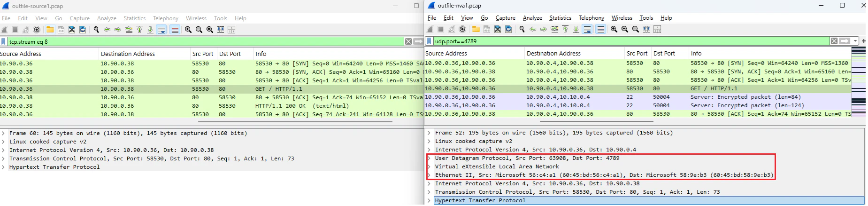Close capture file in outfile-source1 toolbar
Screen dimensions: 868x206
click(x=72, y=30)
